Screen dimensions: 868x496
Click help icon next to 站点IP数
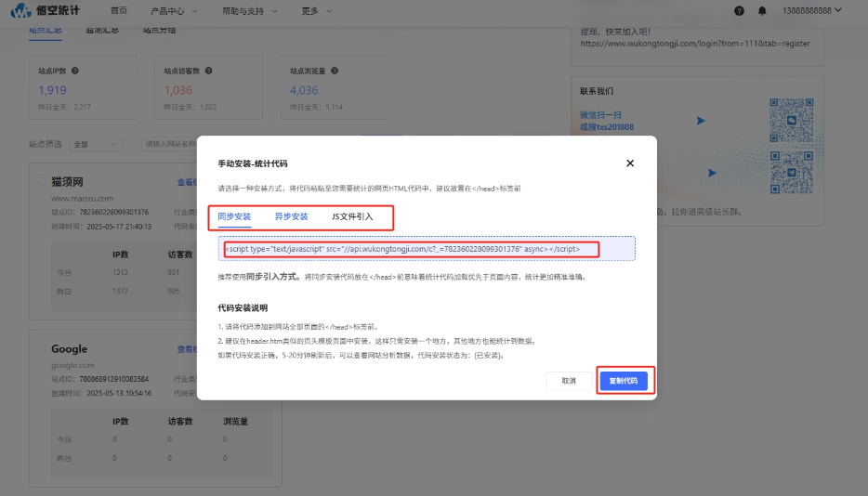click(x=74, y=71)
